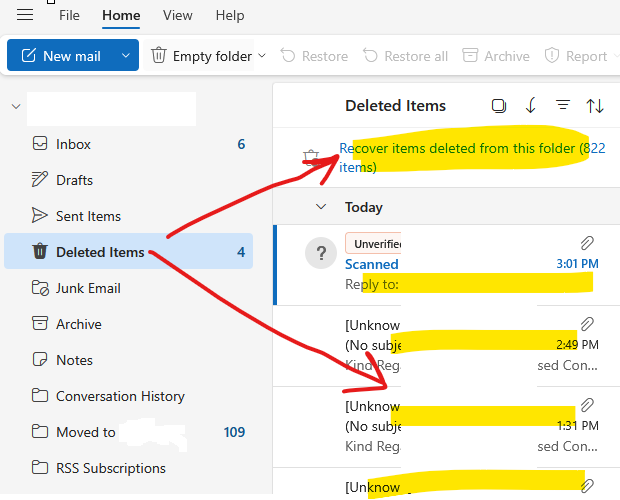Click the Archive box icon in sidebar
Image resolution: width=620 pixels, height=500 pixels.
click(x=40, y=323)
